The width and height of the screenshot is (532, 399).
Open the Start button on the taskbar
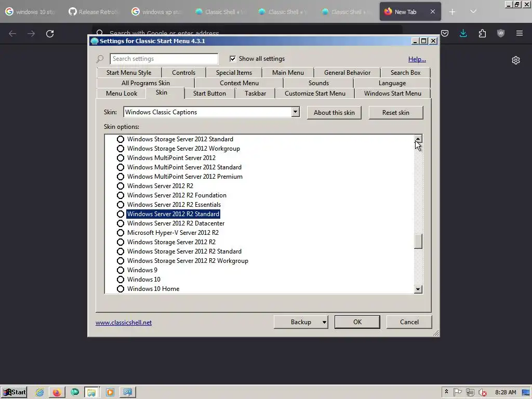coord(14,392)
